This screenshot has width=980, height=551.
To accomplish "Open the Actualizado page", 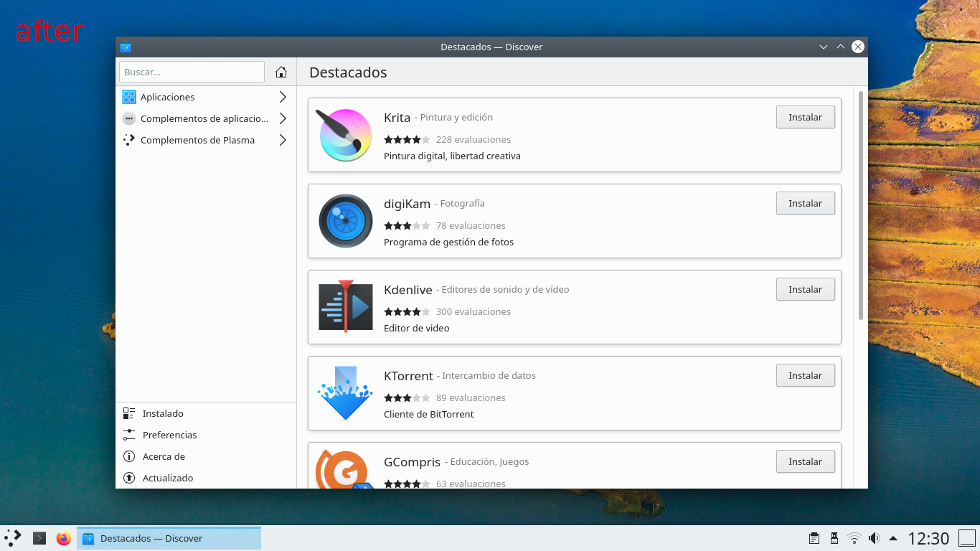I will [206, 478].
